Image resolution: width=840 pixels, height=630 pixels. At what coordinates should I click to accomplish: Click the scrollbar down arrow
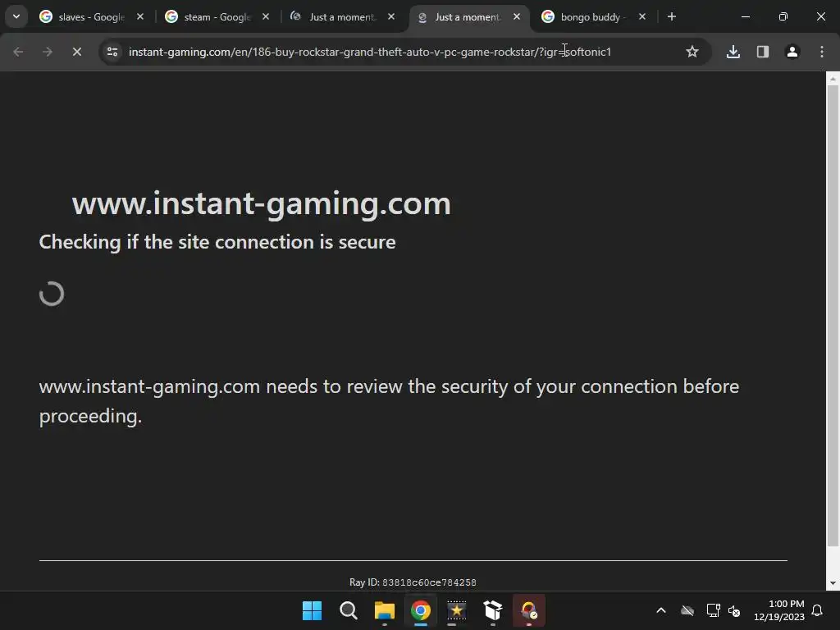point(833,583)
